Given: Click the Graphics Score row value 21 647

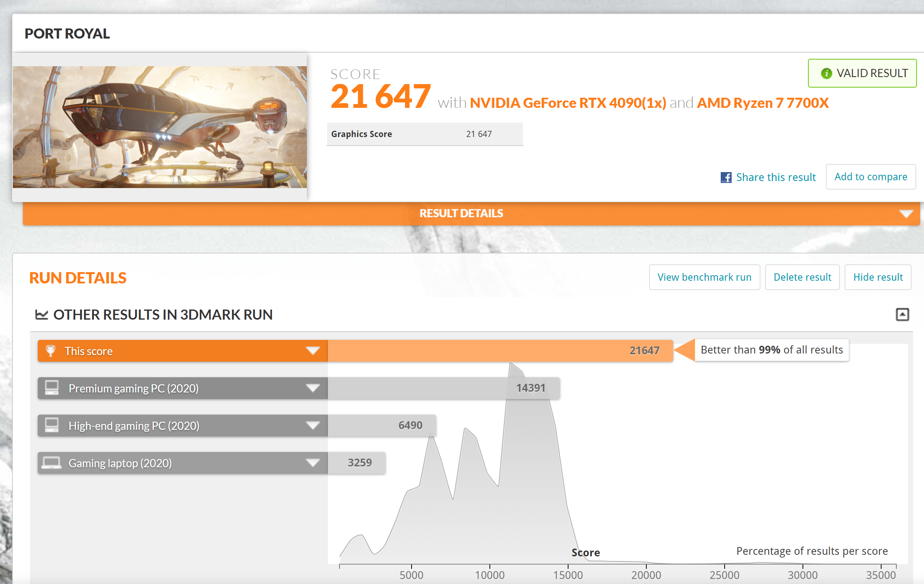Looking at the screenshot, I should [x=479, y=134].
